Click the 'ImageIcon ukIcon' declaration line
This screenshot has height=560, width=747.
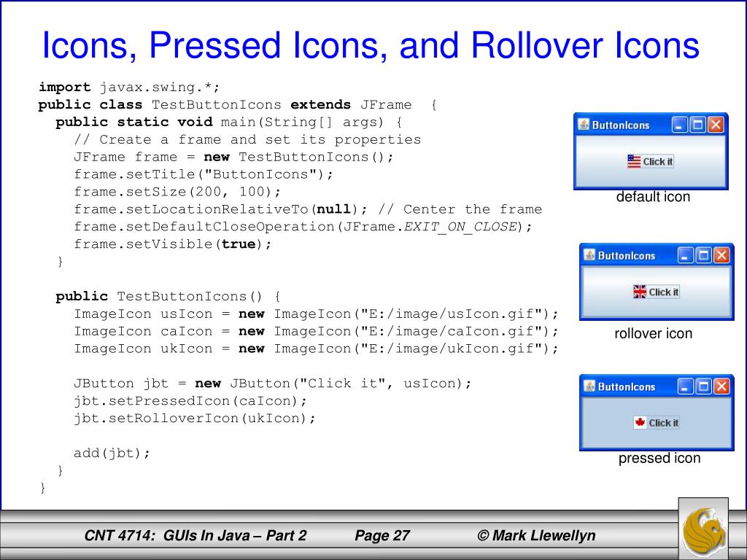point(316,349)
